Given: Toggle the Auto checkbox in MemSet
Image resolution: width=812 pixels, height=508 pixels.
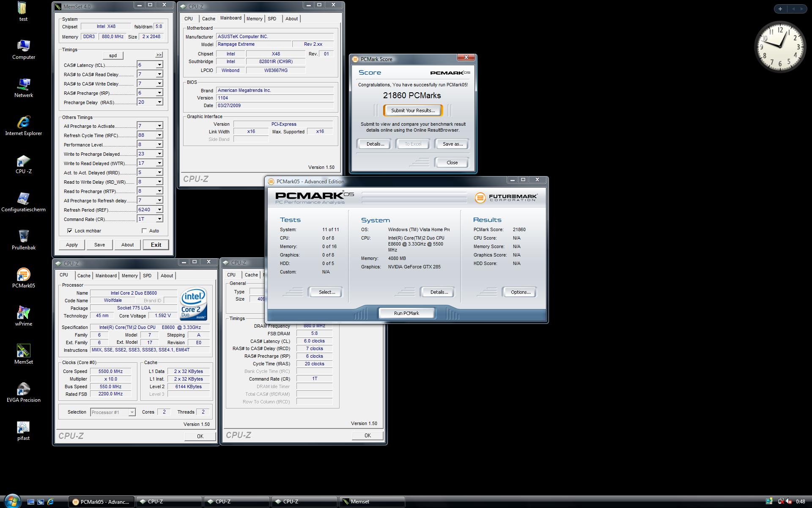Looking at the screenshot, I should coord(144,231).
